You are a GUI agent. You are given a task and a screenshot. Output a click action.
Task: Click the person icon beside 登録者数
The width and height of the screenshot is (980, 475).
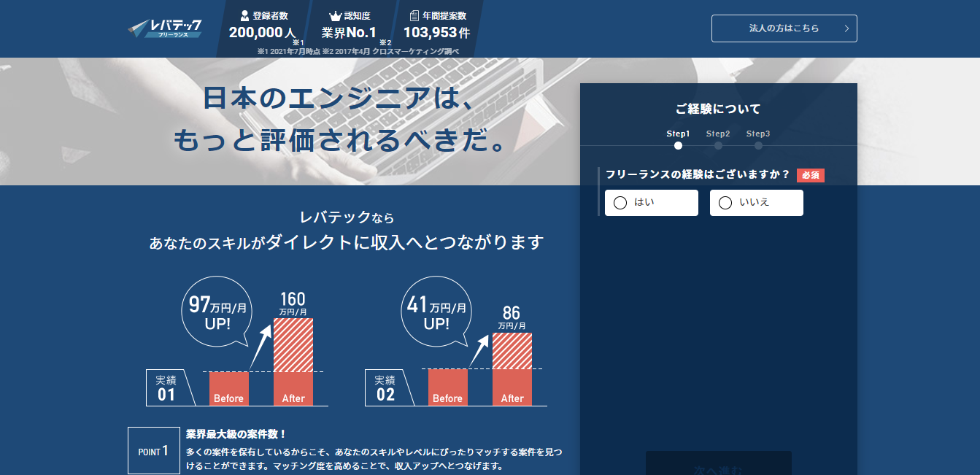(x=244, y=15)
